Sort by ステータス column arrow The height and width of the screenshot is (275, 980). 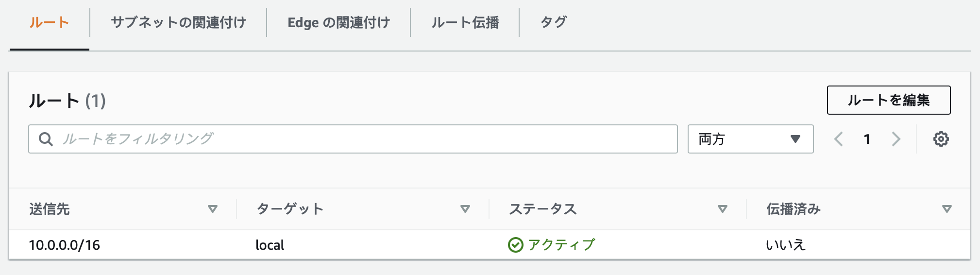click(722, 209)
